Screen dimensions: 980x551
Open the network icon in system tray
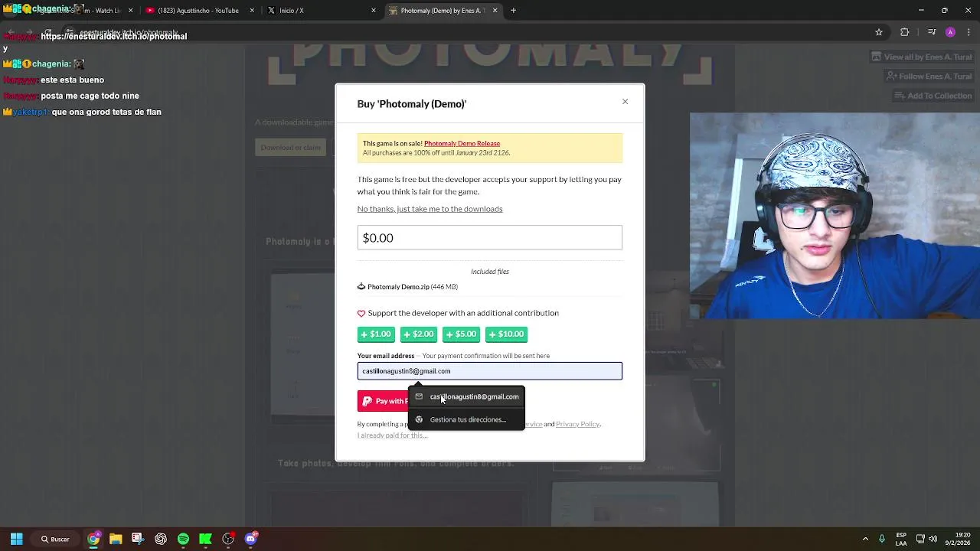coord(921,539)
